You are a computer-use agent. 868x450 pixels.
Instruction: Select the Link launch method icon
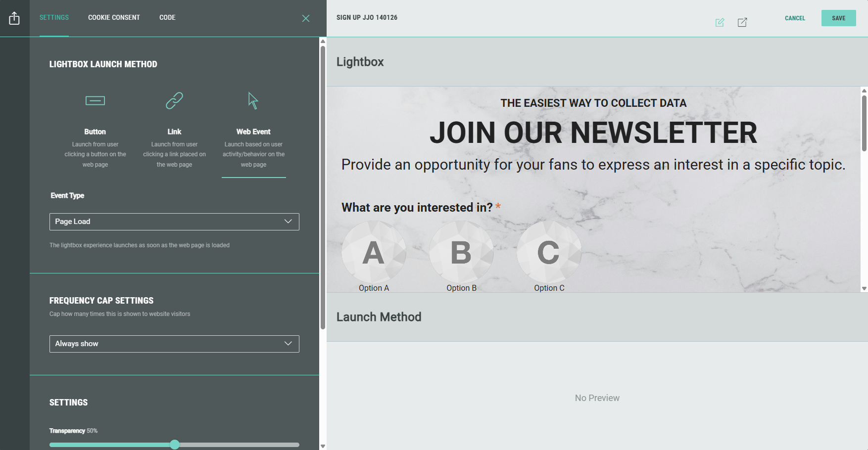click(x=174, y=101)
